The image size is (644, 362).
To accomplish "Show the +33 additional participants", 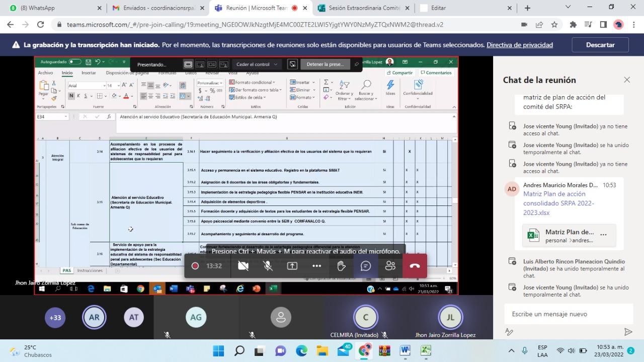I will [x=55, y=318].
